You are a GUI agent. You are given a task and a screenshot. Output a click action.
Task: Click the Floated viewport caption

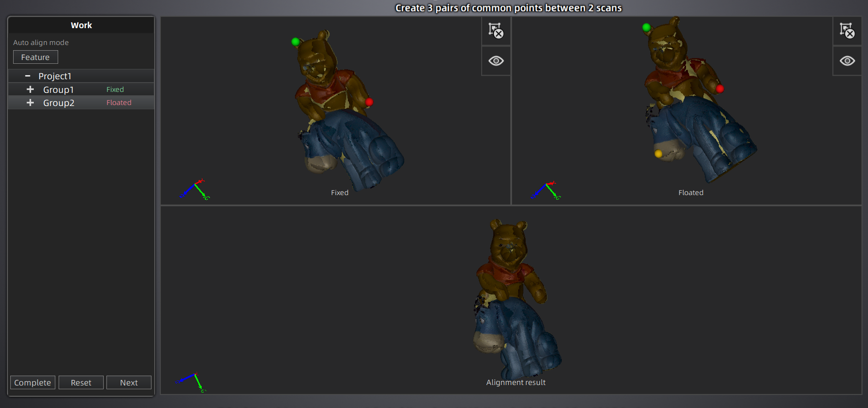pos(691,193)
